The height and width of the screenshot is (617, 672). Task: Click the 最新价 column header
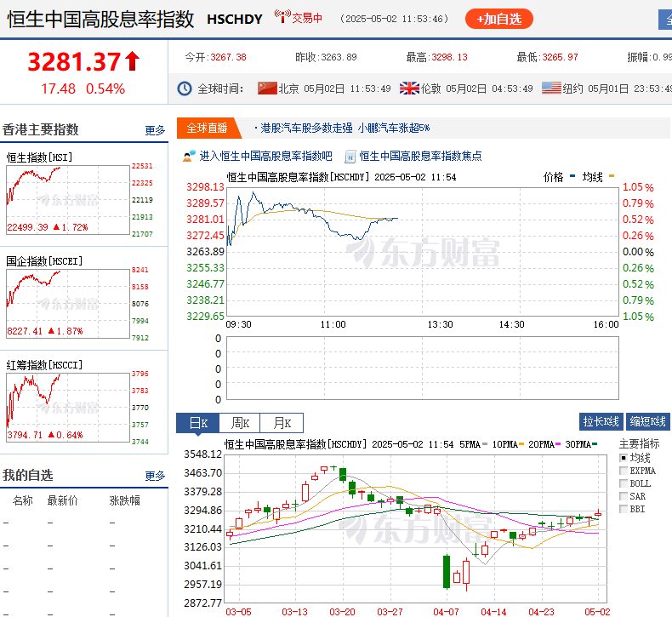(x=63, y=500)
